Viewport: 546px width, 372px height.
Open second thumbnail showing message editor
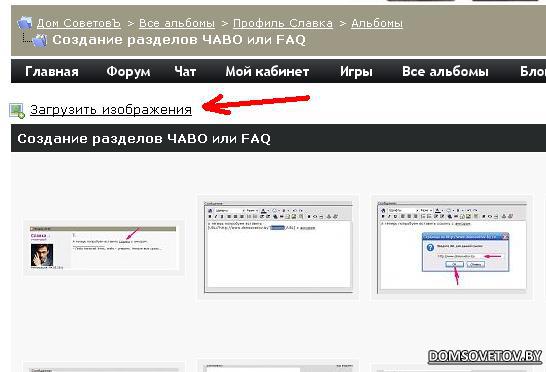[x=278, y=247]
